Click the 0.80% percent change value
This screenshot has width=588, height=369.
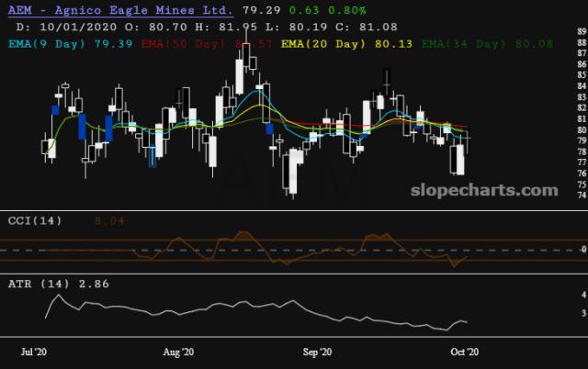347,10
